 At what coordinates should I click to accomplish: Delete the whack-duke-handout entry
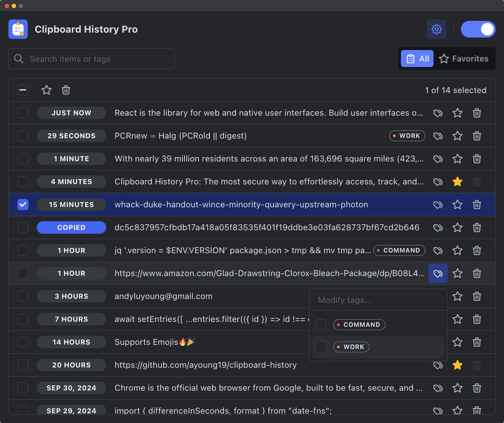477,205
